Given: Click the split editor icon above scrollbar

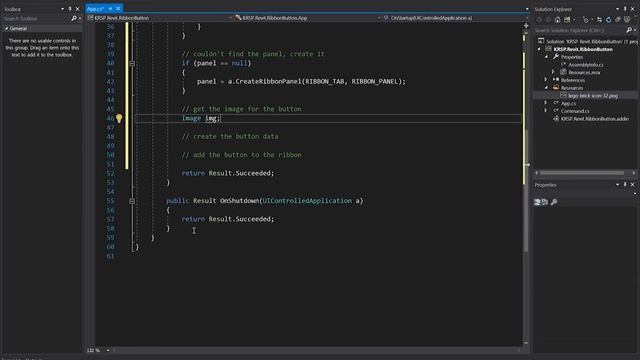Looking at the screenshot, I should click(526, 26).
